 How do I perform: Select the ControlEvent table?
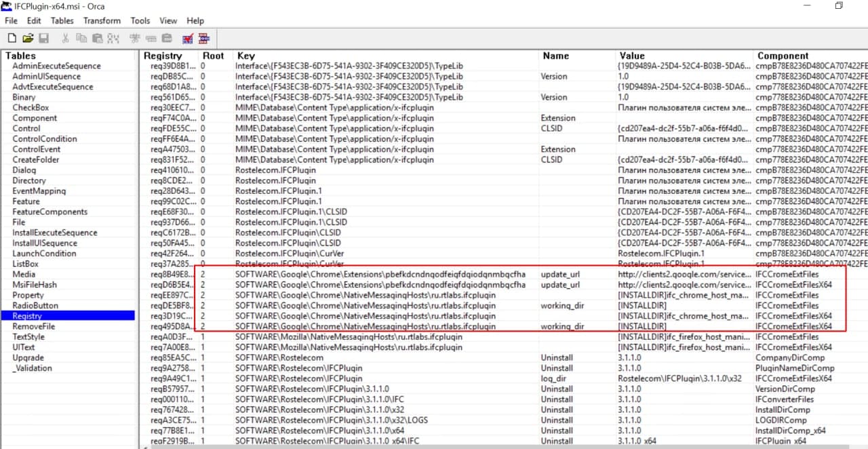coord(37,149)
